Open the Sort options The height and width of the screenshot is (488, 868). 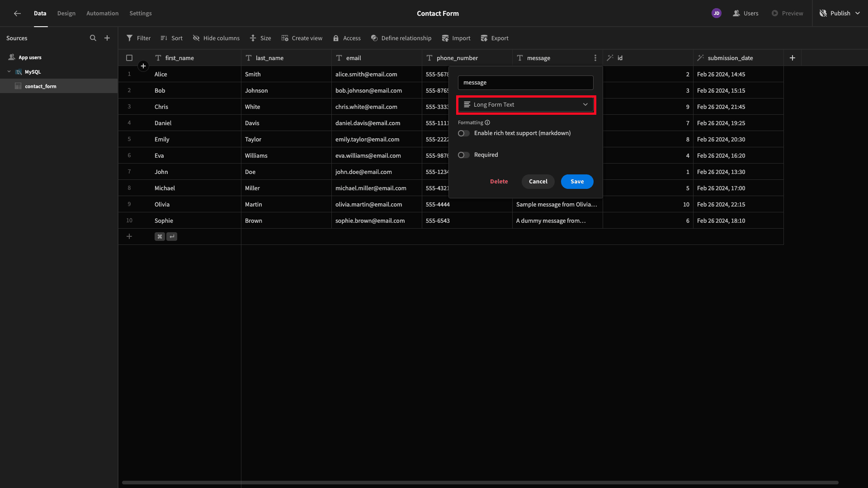171,38
